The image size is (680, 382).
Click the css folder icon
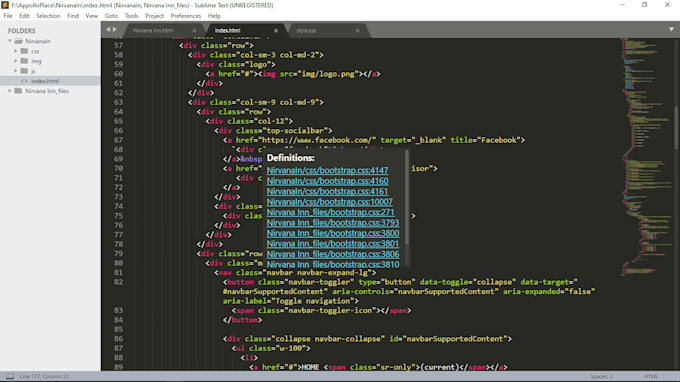click(x=24, y=51)
